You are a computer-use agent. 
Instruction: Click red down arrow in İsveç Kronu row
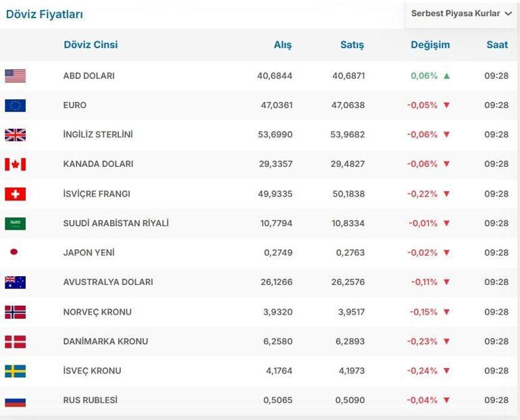[446, 371]
